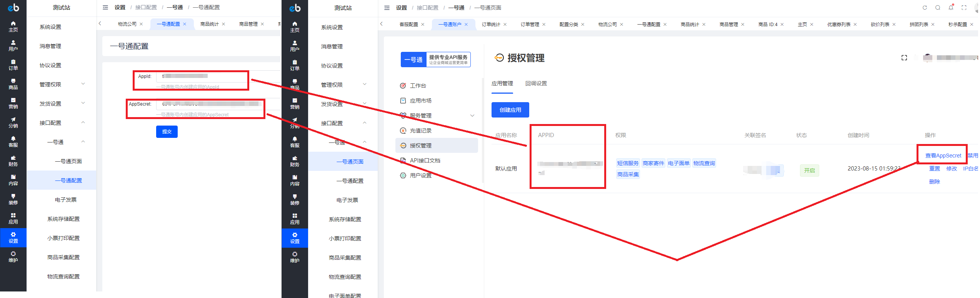Open 充值记录 from the 一号通 menu
This screenshot has width=980, height=298.
(x=420, y=131)
